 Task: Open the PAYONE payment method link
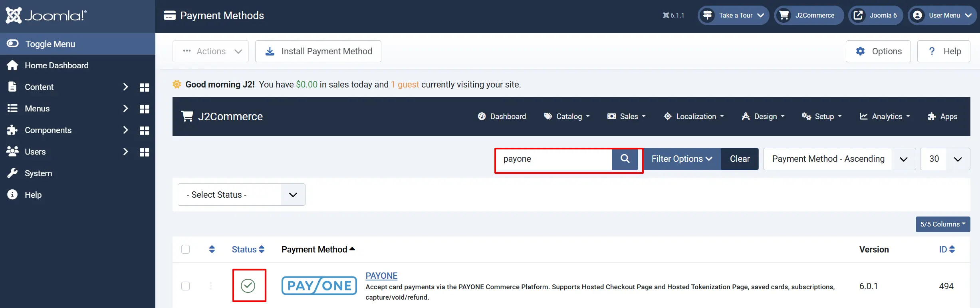click(x=381, y=276)
